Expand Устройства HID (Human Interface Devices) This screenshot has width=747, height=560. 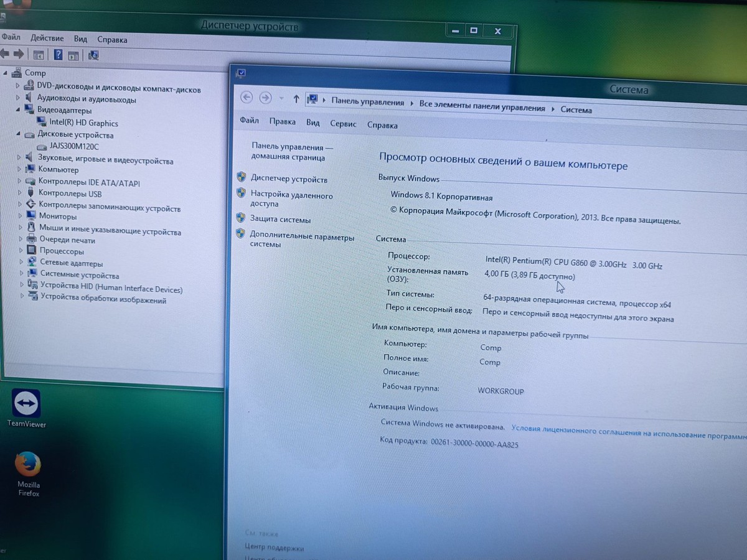[x=22, y=286]
